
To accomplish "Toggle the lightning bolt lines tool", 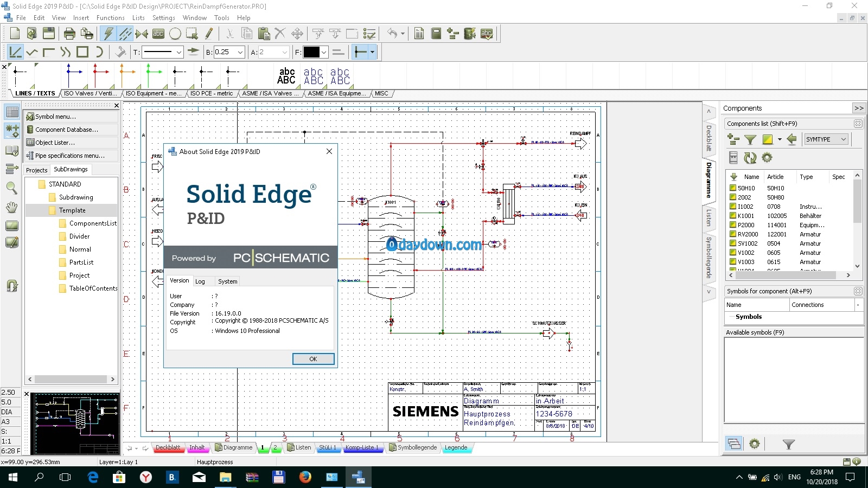I will pyautogui.click(x=108, y=34).
